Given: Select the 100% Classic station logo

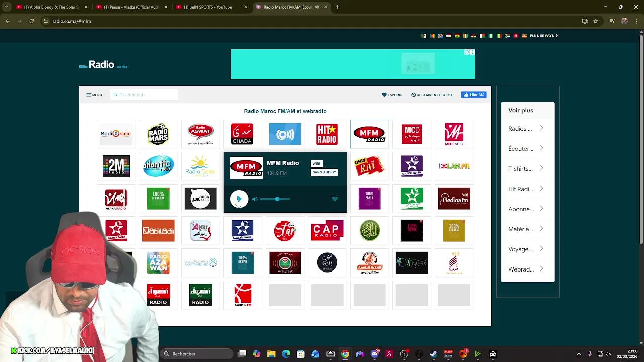Looking at the screenshot, I should pyautogui.click(x=454, y=231).
